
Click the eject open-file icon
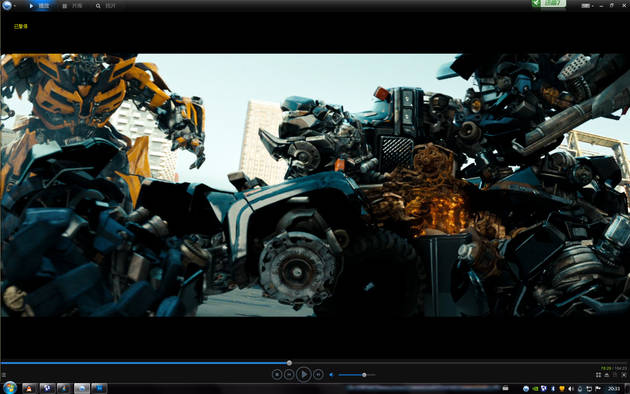607,375
